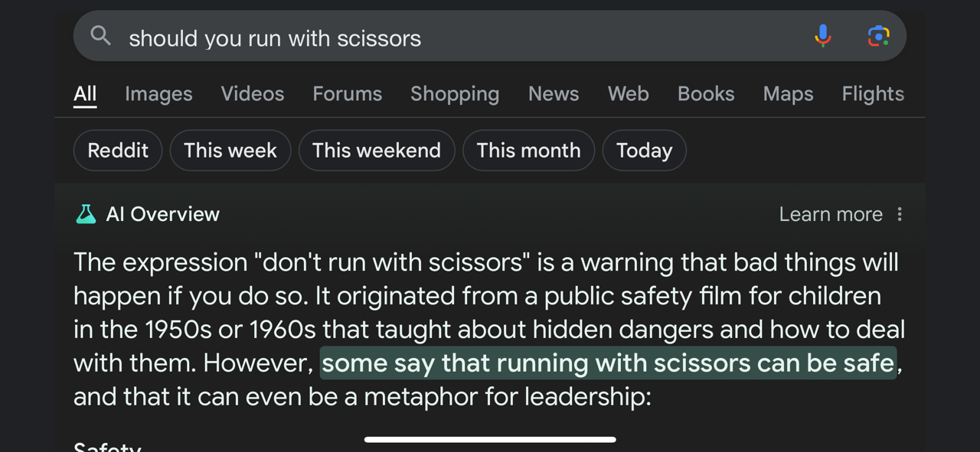Open the AI Overview three-dot menu

(900, 214)
